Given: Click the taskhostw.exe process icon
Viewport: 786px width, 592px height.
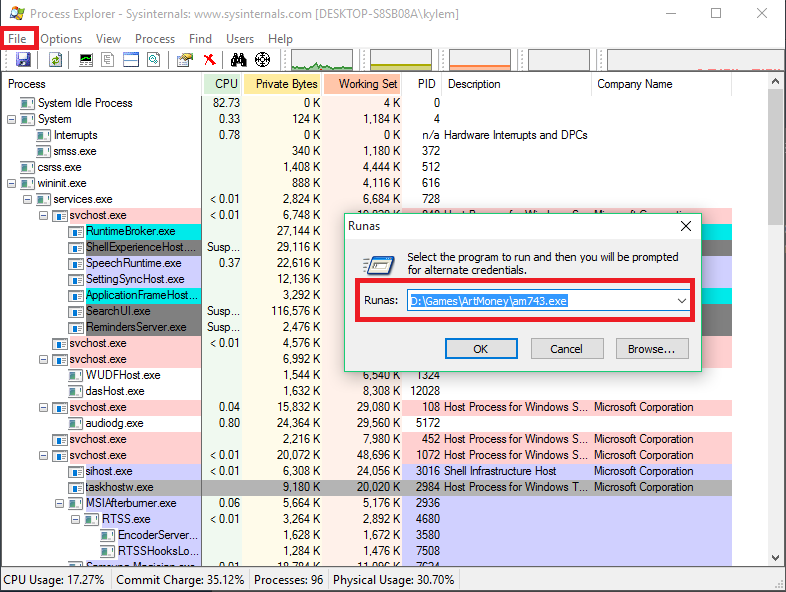Looking at the screenshot, I should (x=76, y=488).
